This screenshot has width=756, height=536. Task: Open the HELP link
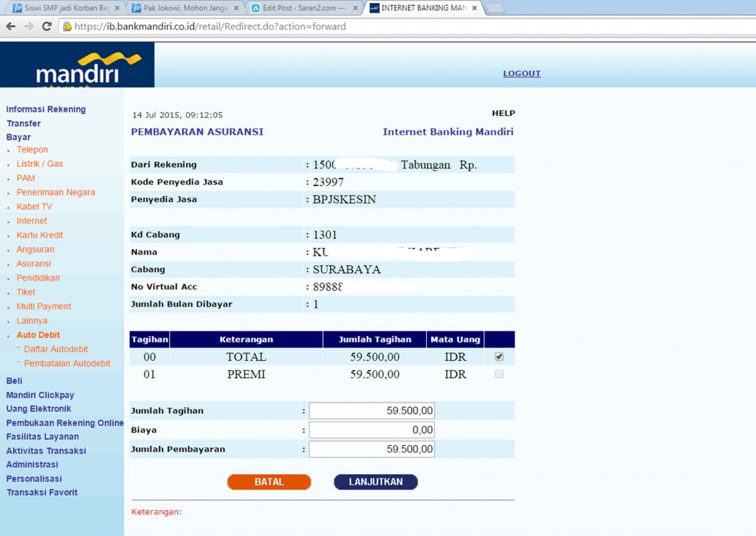[504, 113]
